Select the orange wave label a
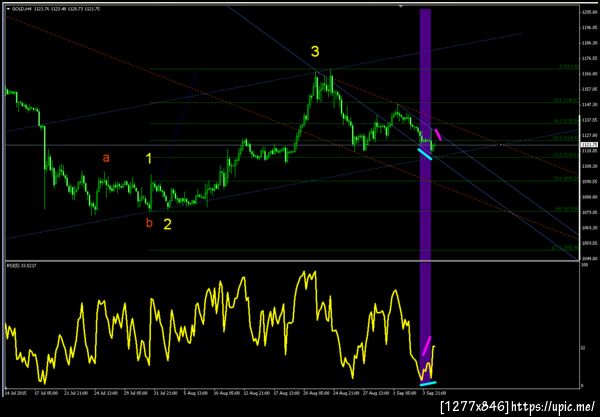This screenshot has height=417, width=600. 106,158
